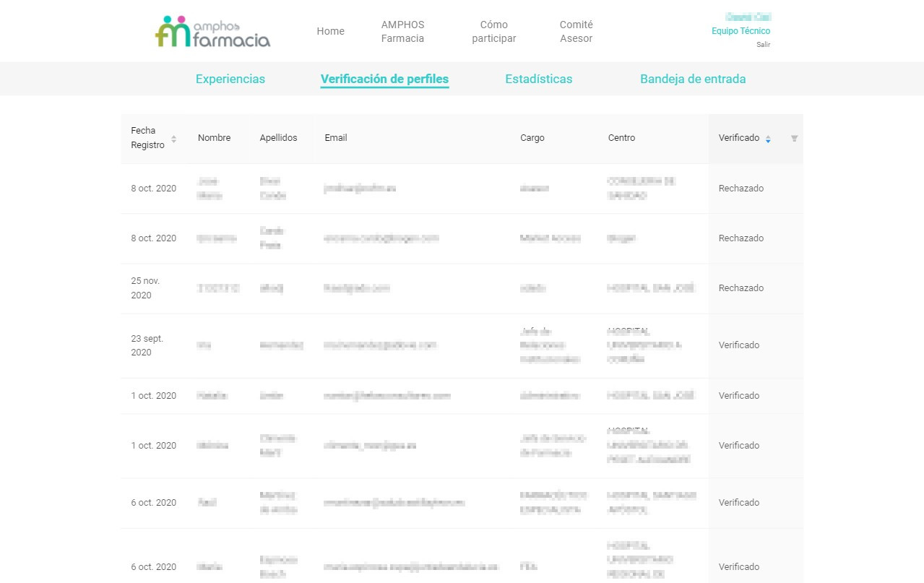Navigate to Comité Asesor
This screenshot has width=924, height=583.
click(x=576, y=31)
